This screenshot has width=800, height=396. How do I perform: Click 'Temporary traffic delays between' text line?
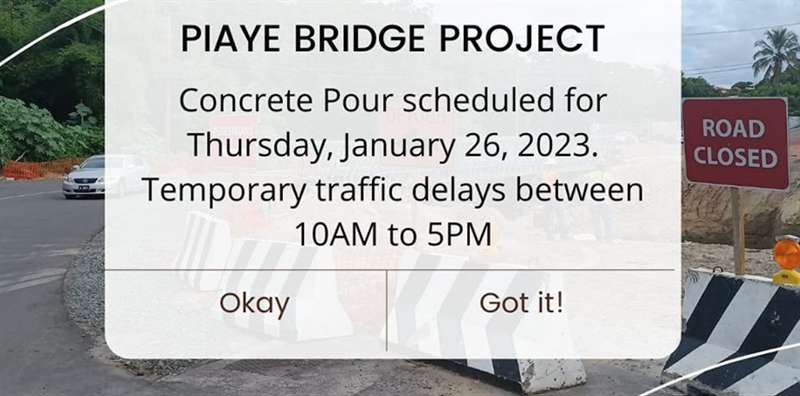(393, 190)
